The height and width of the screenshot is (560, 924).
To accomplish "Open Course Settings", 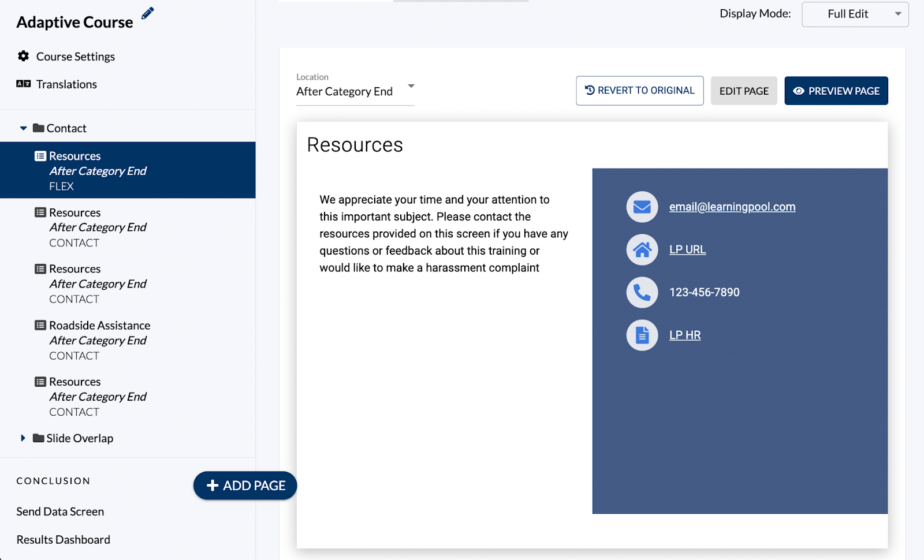I will (x=76, y=57).
